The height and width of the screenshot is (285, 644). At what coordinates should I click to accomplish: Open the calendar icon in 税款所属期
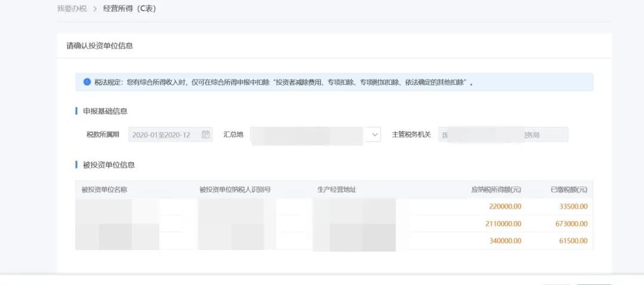pyautogui.click(x=206, y=134)
